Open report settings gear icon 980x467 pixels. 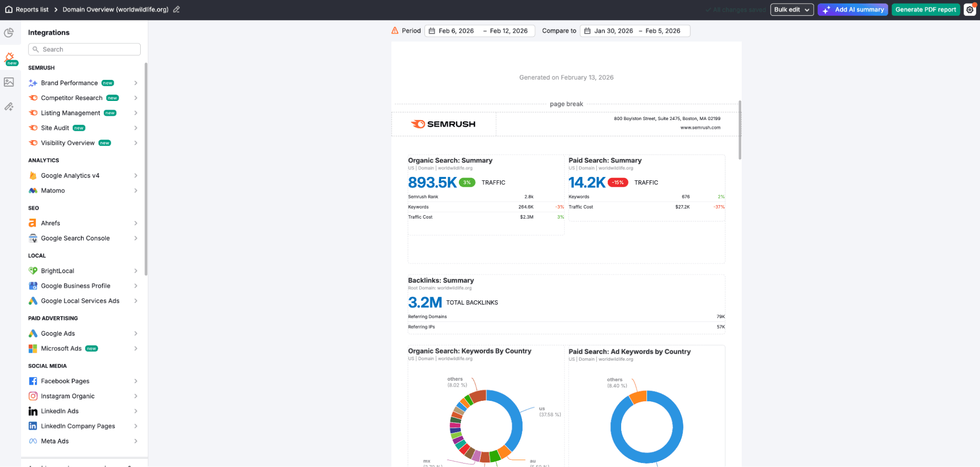click(970, 9)
